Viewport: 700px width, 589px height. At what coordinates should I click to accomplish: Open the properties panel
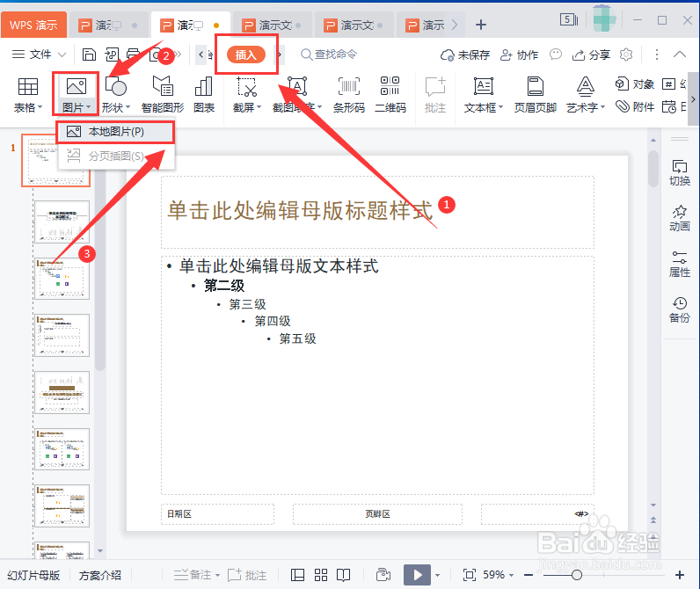tap(680, 264)
